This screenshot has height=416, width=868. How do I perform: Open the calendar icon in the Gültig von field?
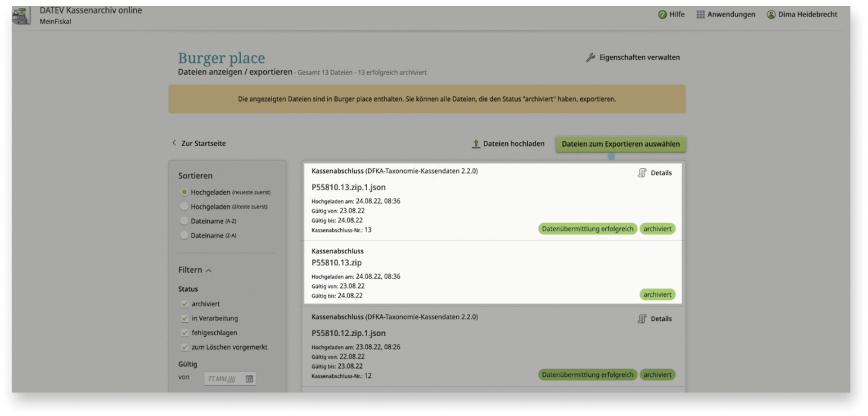(x=249, y=379)
